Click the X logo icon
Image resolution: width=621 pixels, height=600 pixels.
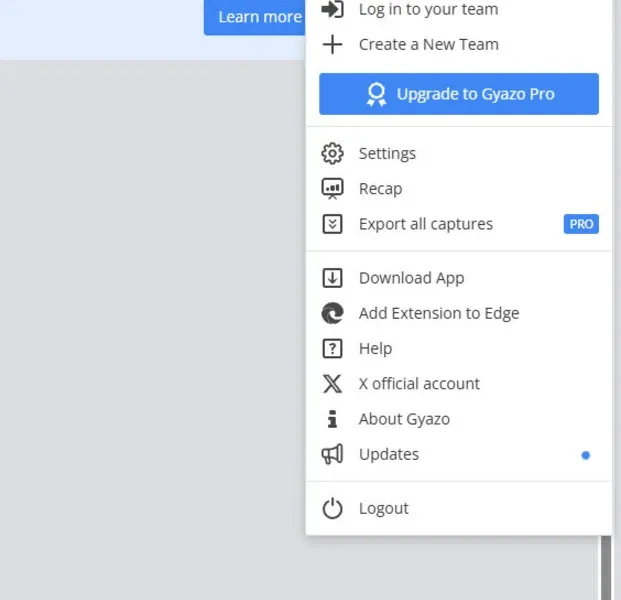pos(332,384)
